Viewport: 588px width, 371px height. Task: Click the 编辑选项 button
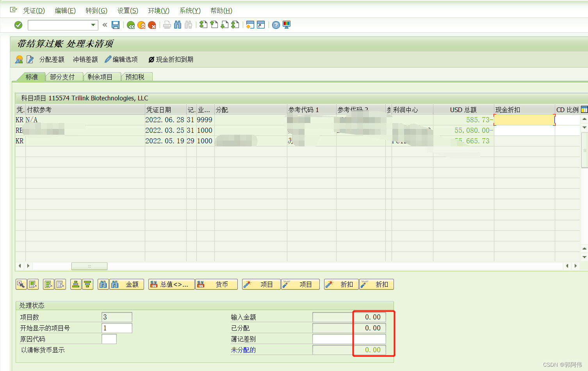[x=121, y=59]
